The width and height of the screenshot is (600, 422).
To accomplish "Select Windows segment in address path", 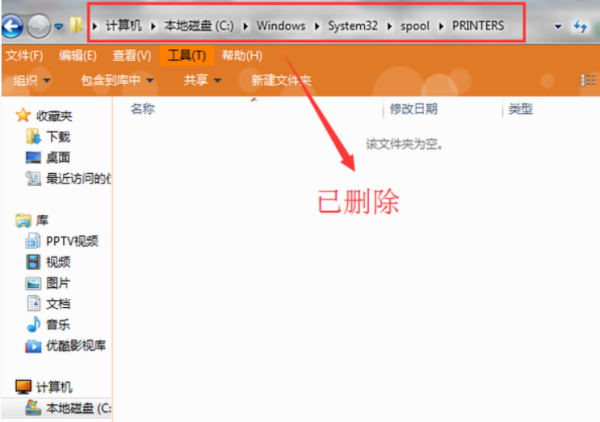I will coord(281,26).
